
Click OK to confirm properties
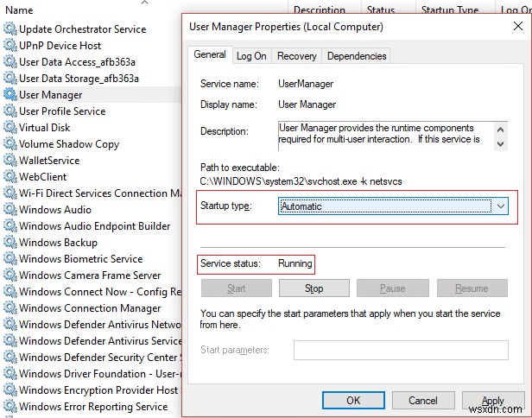click(x=353, y=401)
